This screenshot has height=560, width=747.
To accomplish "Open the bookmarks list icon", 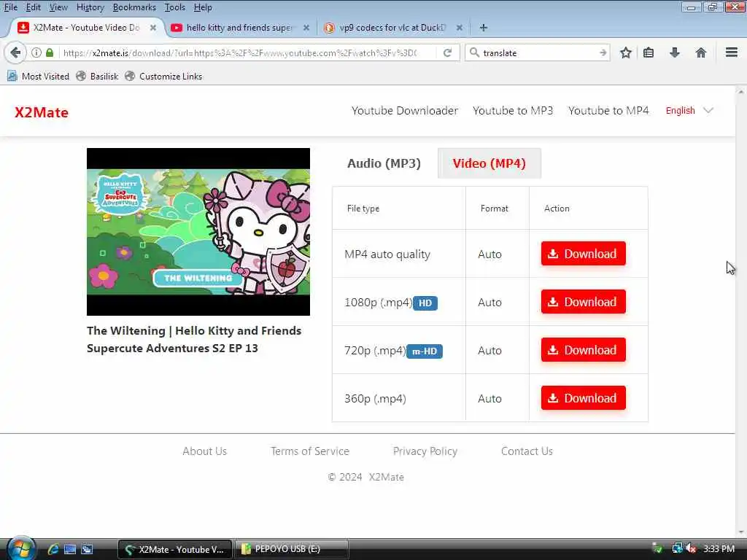I will (x=649, y=52).
